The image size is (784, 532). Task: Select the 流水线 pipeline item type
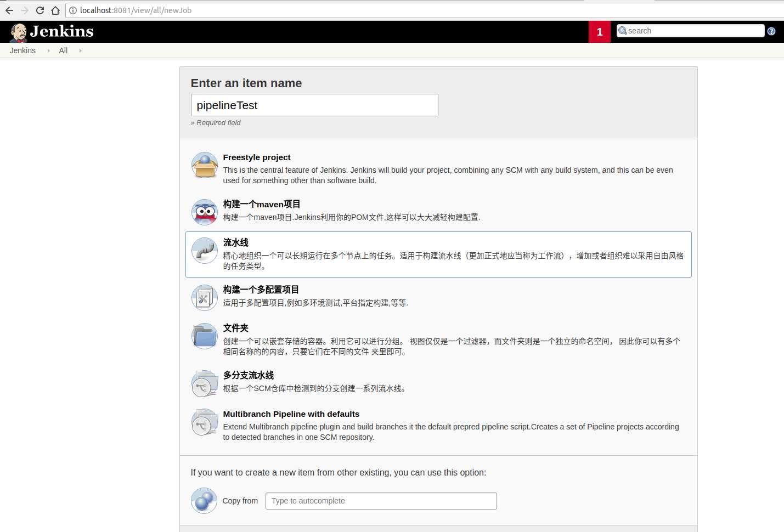pos(438,254)
